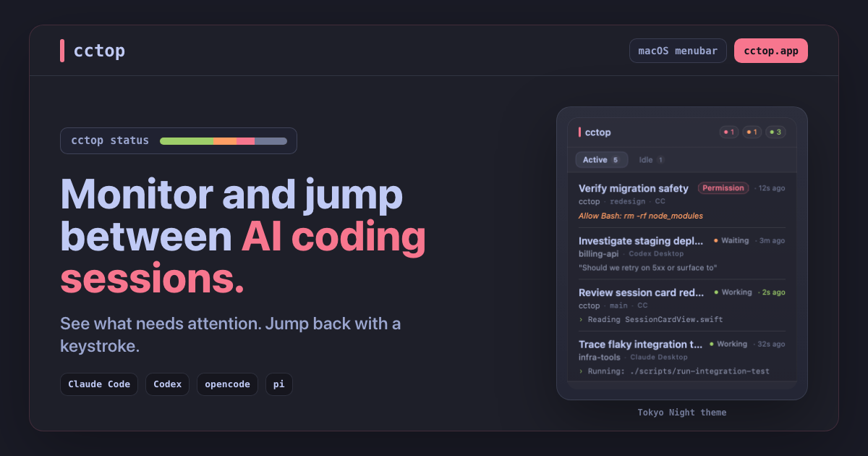Click Reading SessionCardView.swift line
This screenshot has height=456, width=868.
coord(651,319)
